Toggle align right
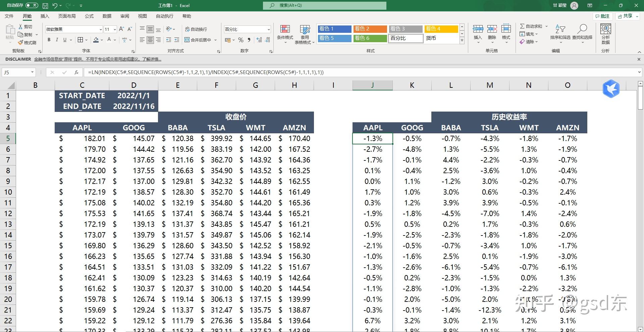644x332 pixels. 158,40
